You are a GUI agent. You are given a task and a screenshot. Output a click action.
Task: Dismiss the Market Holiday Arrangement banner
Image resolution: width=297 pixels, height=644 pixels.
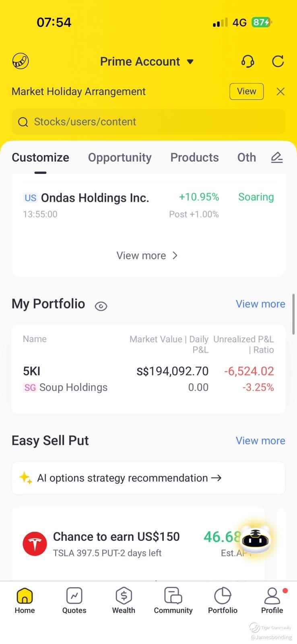pos(280,92)
